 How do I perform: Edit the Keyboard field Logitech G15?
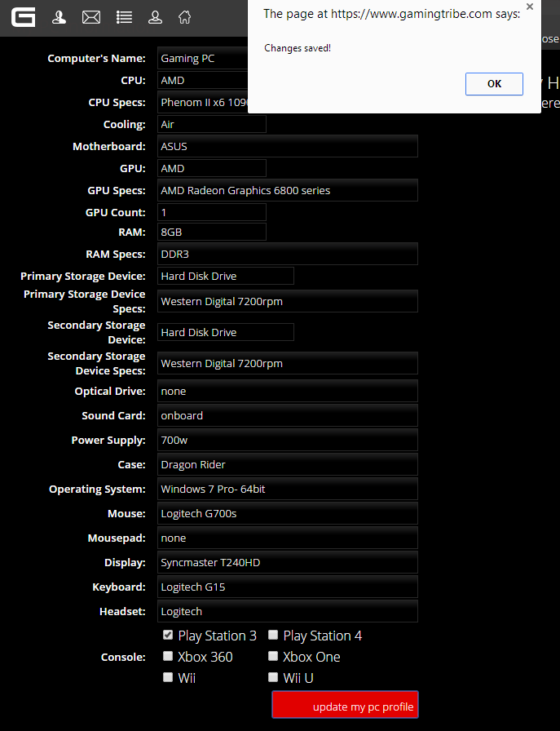pyautogui.click(x=288, y=587)
